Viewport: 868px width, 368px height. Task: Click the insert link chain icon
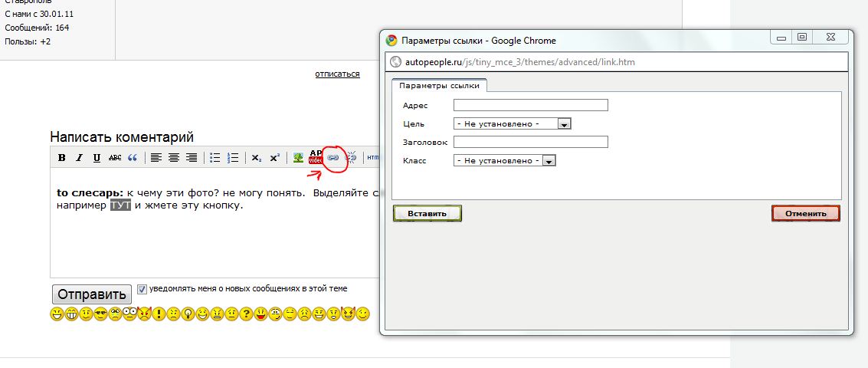[x=332, y=158]
